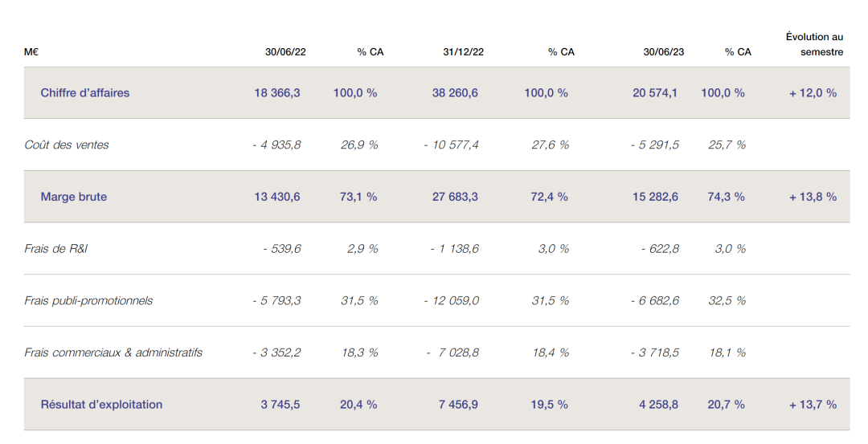Click the Frais publi-promotionnels row label

[88, 301]
